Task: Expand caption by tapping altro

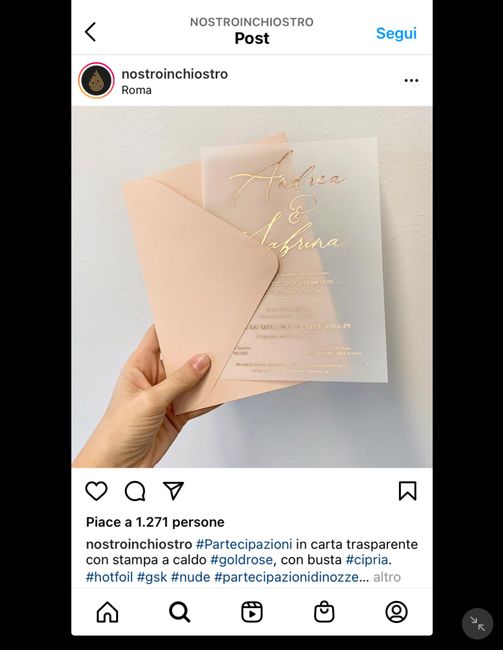Action: point(387,577)
